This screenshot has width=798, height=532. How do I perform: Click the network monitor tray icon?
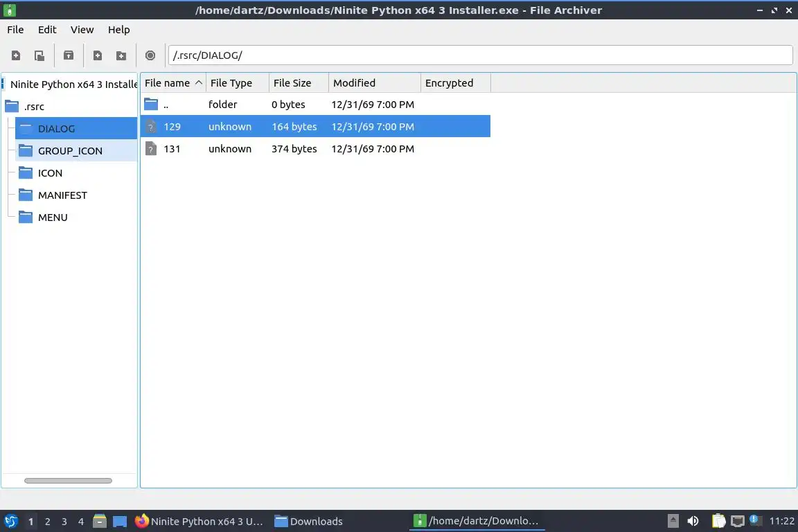738,521
